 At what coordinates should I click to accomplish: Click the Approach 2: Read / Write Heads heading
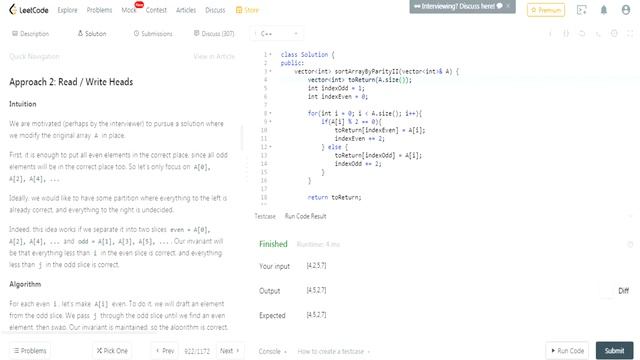71,82
